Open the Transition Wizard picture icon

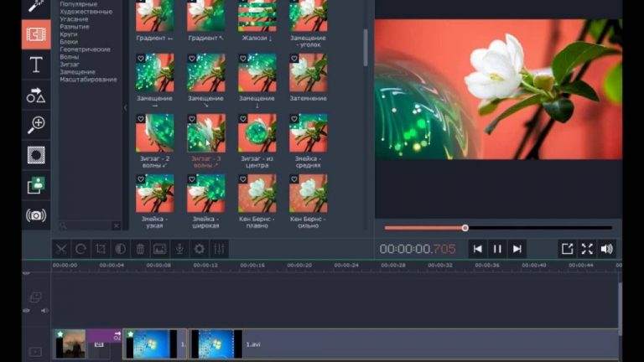coord(160,249)
